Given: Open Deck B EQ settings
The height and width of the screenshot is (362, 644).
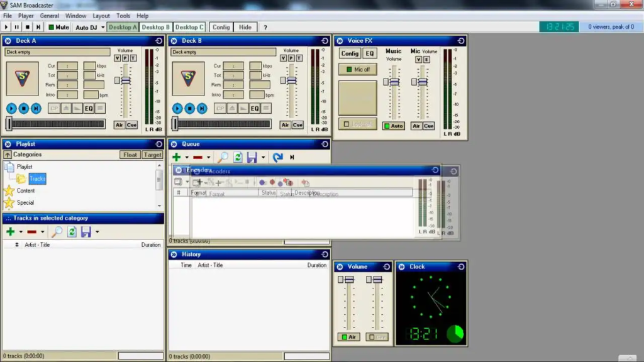Looking at the screenshot, I should (255, 108).
